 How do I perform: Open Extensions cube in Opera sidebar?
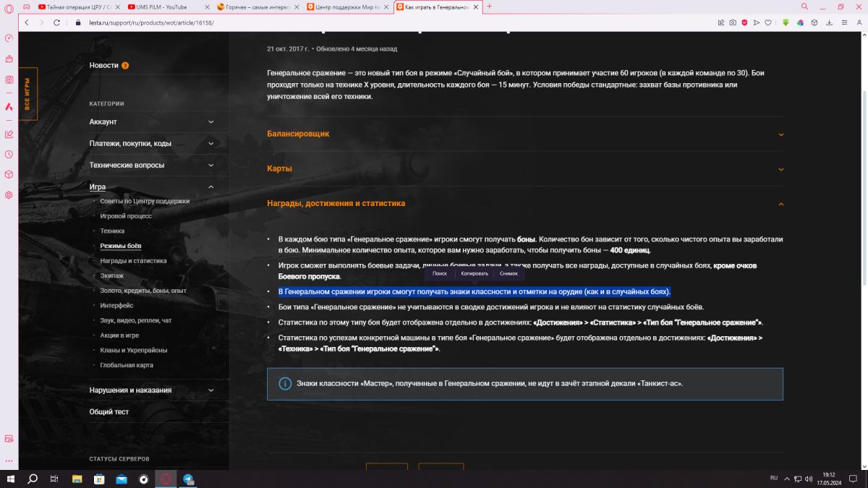[9, 174]
